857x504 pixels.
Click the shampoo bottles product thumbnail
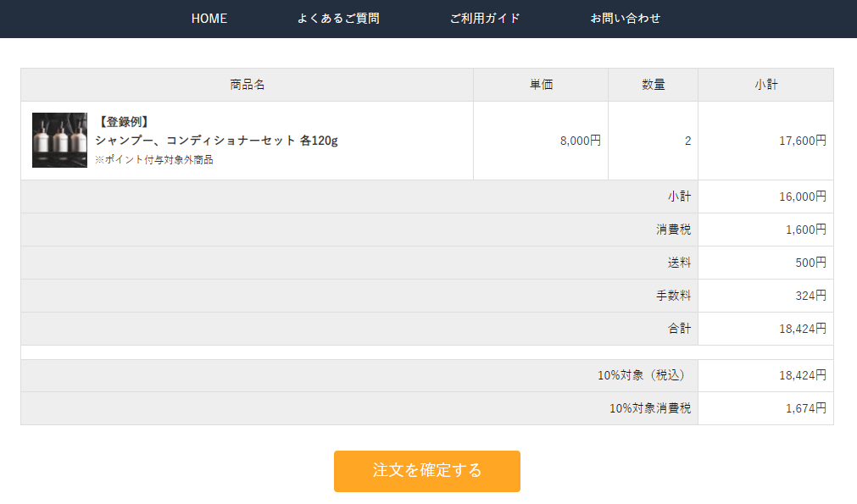(x=59, y=140)
